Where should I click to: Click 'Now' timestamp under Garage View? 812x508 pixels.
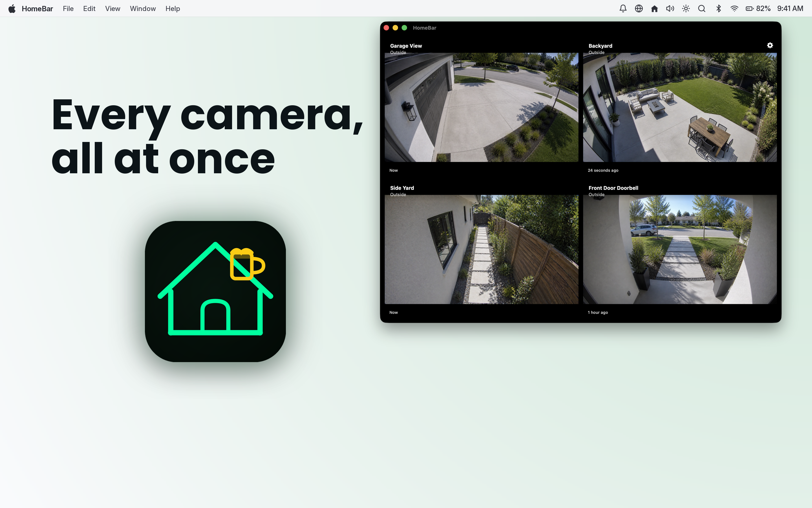[x=394, y=170]
